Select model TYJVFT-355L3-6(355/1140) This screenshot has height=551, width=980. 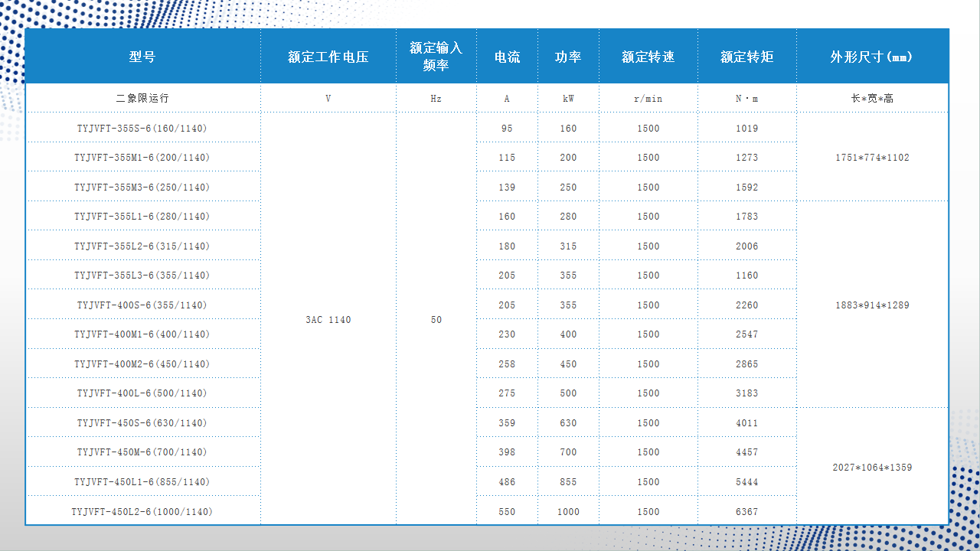click(142, 275)
